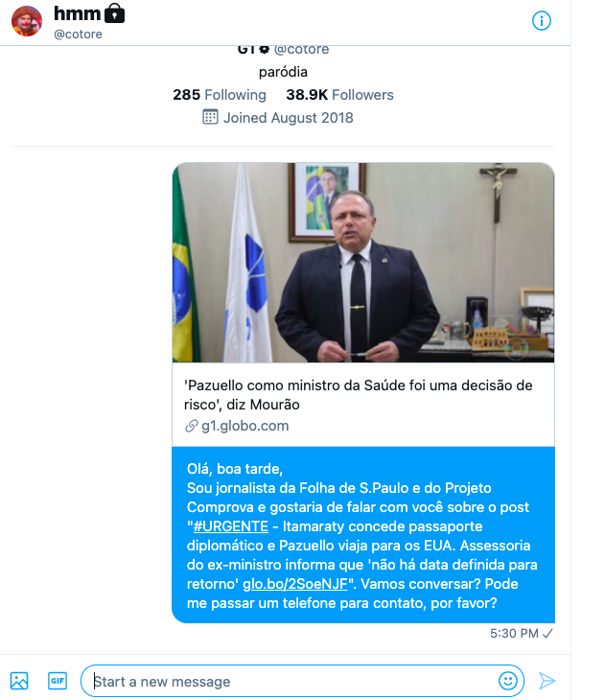Screen dimensions: 605x700
Task: Open the g1.globo.com article link
Action: (245, 426)
